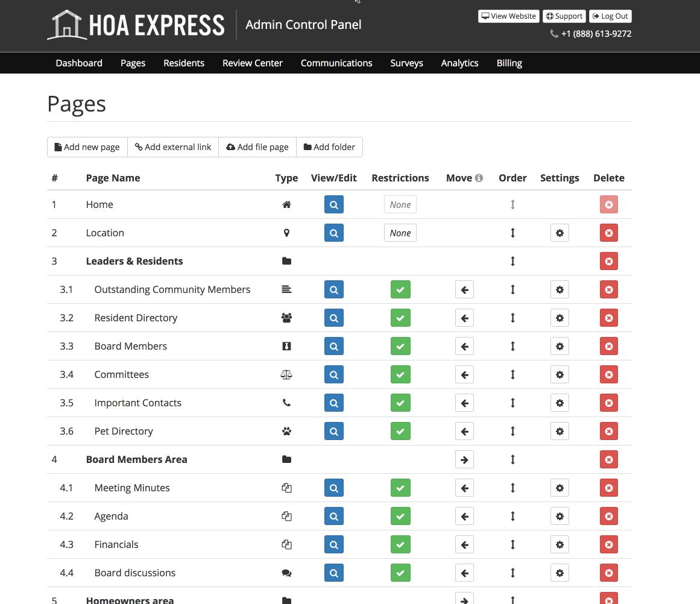Open Residents menu

[x=183, y=63]
